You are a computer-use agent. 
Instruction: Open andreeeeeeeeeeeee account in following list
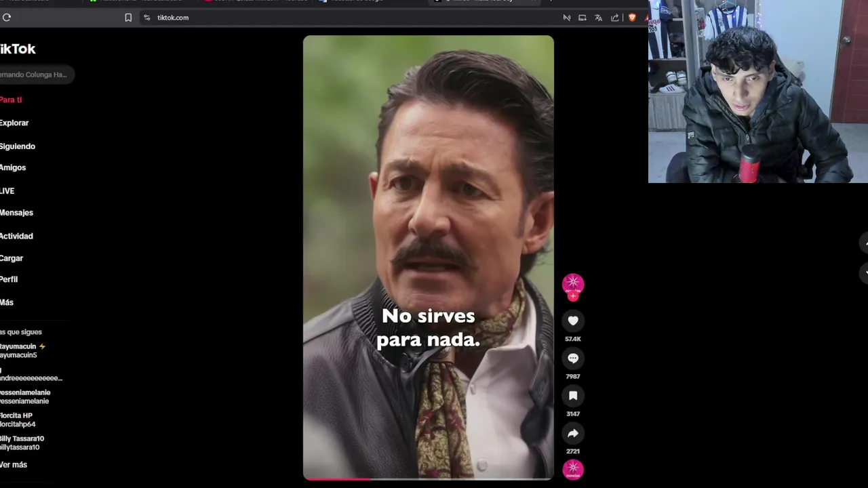click(31, 374)
